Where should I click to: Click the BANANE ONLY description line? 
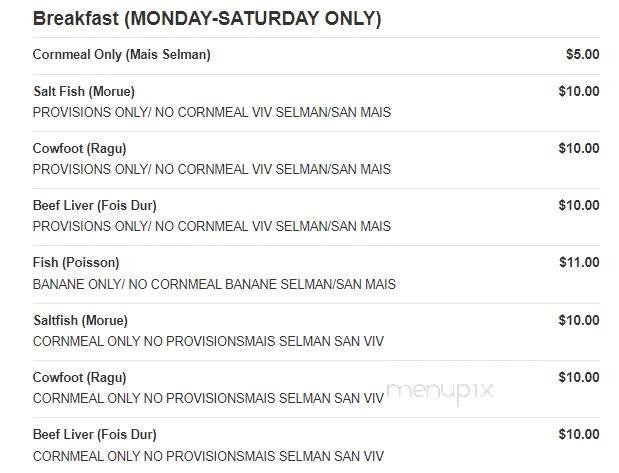coord(214,284)
